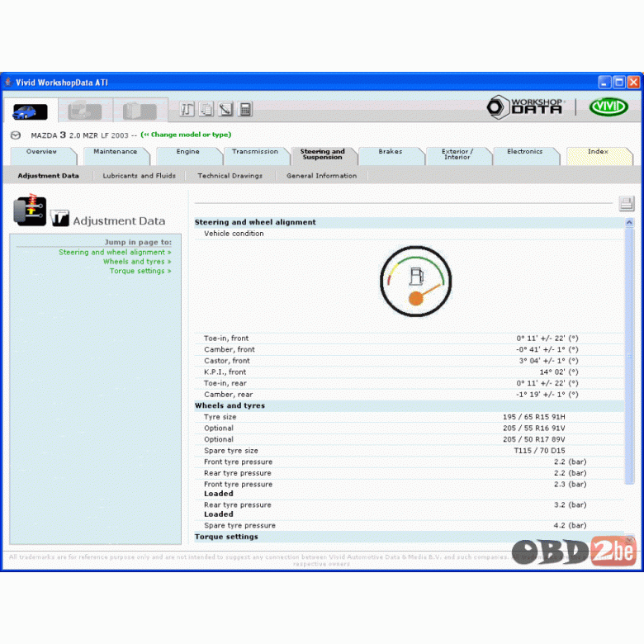Open the third greyed-out top tab icon

(x=140, y=111)
